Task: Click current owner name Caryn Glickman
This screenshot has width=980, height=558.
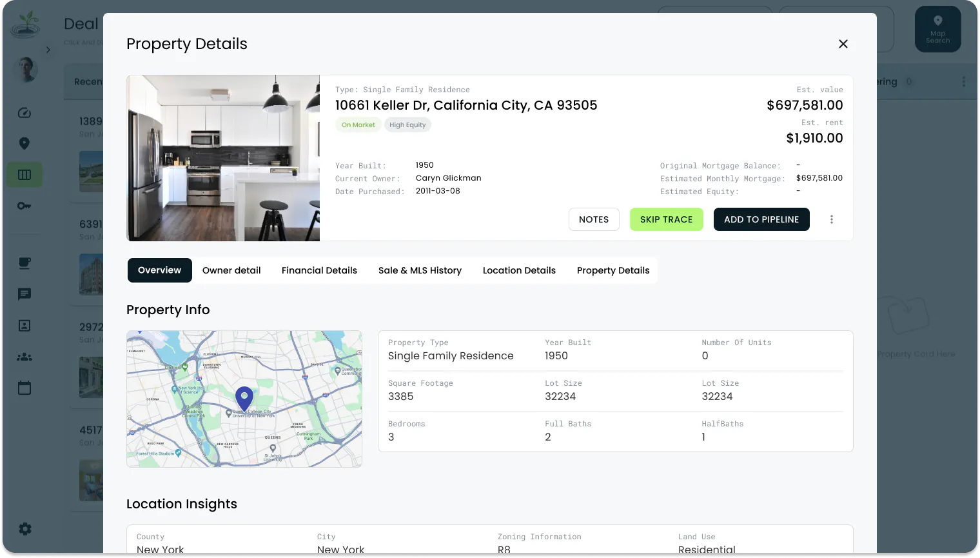Action: coord(449,178)
